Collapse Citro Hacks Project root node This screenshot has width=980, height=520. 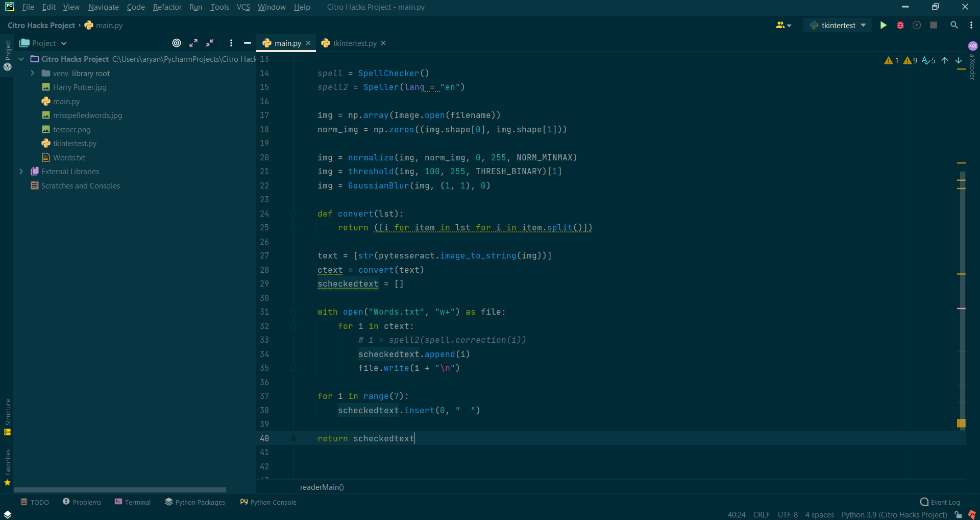(21, 59)
